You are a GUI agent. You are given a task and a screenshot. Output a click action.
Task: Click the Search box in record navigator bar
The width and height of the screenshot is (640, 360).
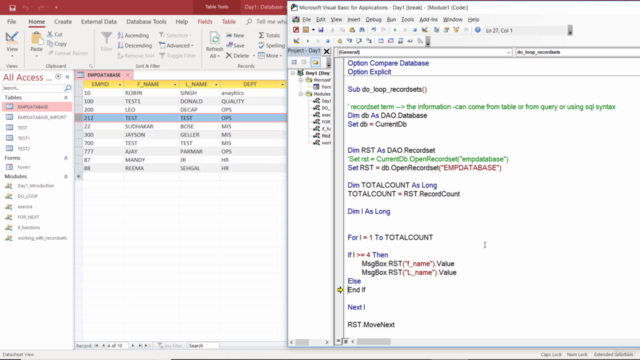203,346
